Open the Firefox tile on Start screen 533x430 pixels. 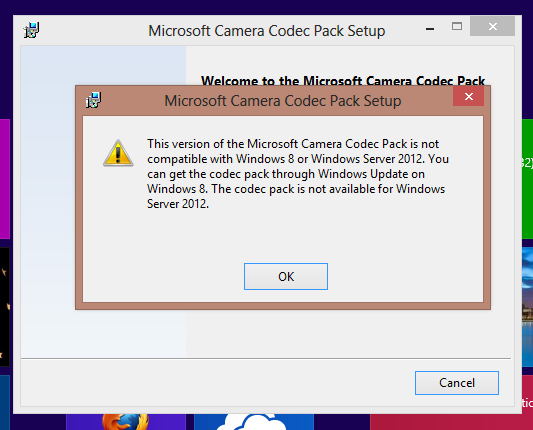point(126,422)
